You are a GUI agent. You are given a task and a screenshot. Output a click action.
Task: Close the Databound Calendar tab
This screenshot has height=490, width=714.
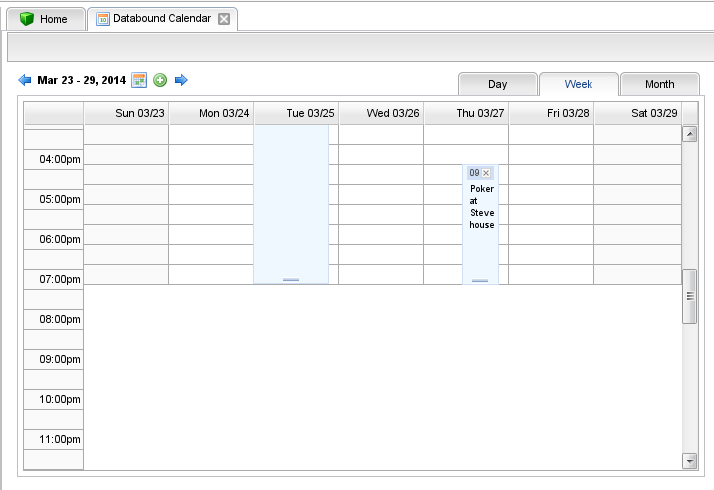224,19
